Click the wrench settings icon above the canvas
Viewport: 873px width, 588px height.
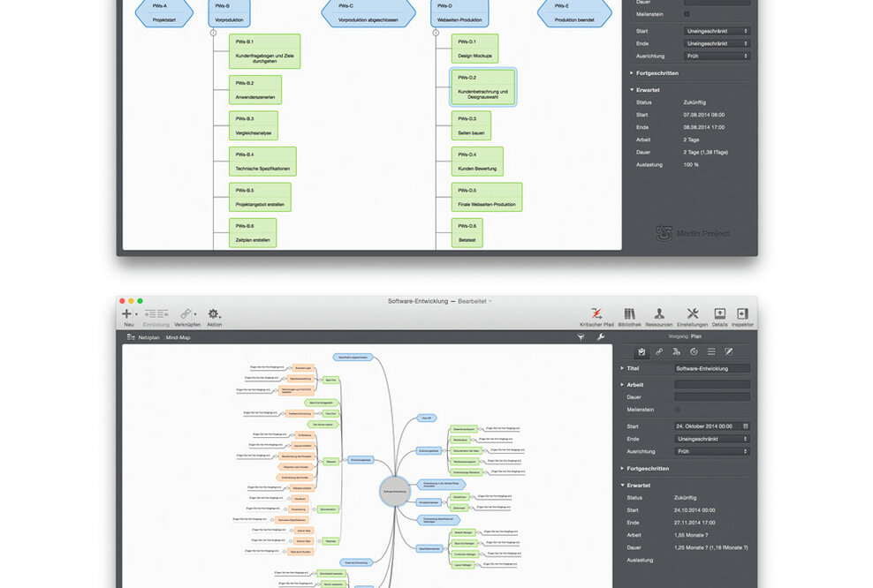click(x=599, y=336)
